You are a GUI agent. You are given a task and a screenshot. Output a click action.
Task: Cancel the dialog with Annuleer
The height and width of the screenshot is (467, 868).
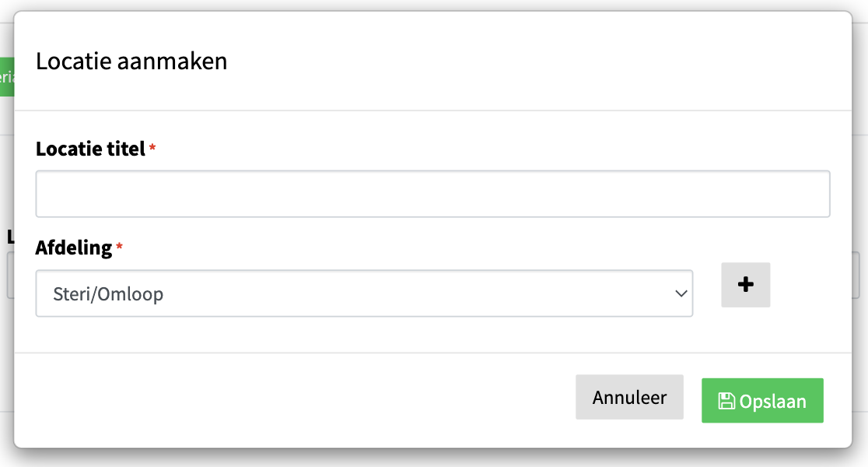(x=629, y=397)
